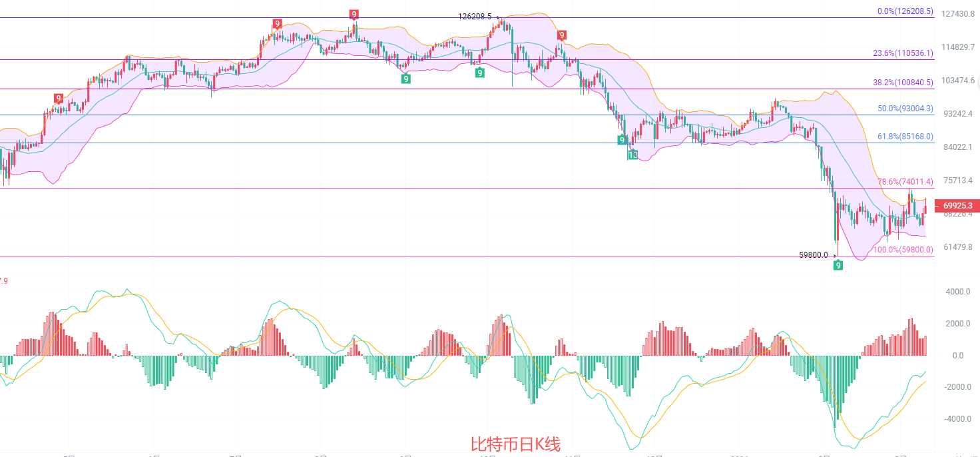Click the 127430.8 price axis label
The height and width of the screenshot is (457, 980).
click(x=959, y=14)
